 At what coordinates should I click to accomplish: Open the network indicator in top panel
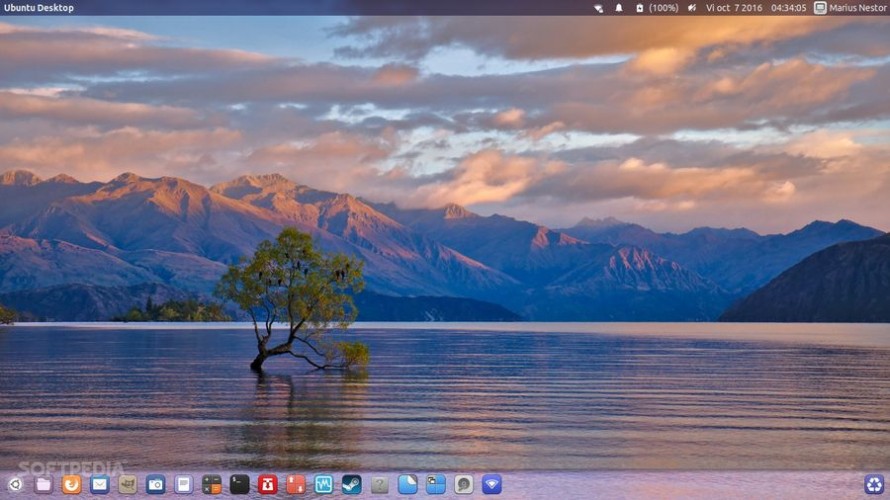click(x=598, y=8)
